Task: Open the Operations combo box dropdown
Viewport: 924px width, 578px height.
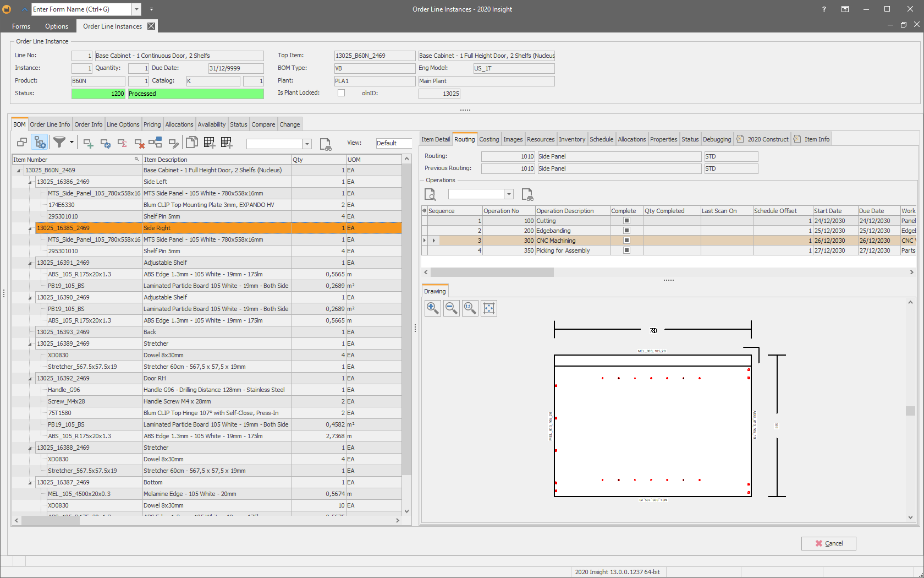Action: click(x=509, y=194)
